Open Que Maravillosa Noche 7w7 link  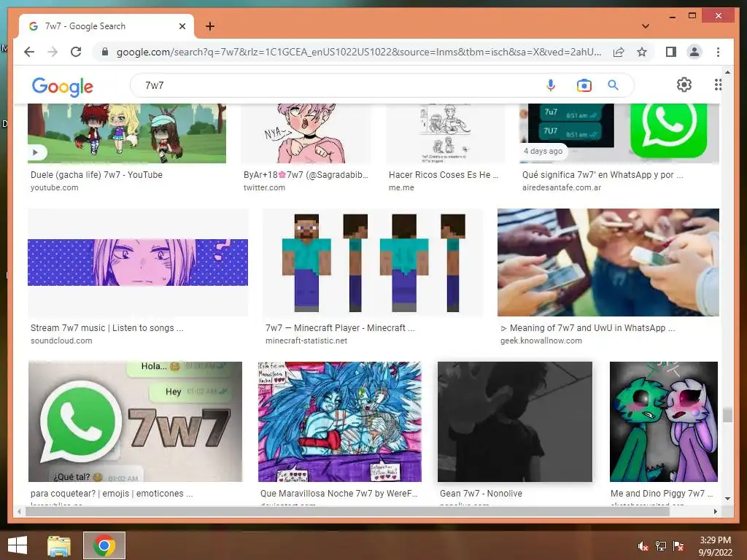tap(338, 494)
